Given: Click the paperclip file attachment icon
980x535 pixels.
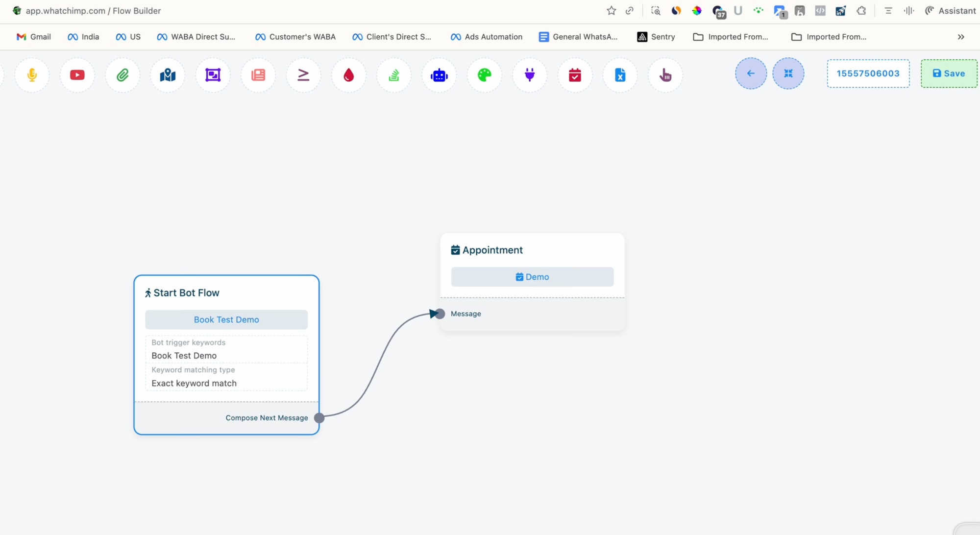Looking at the screenshot, I should click(x=122, y=75).
